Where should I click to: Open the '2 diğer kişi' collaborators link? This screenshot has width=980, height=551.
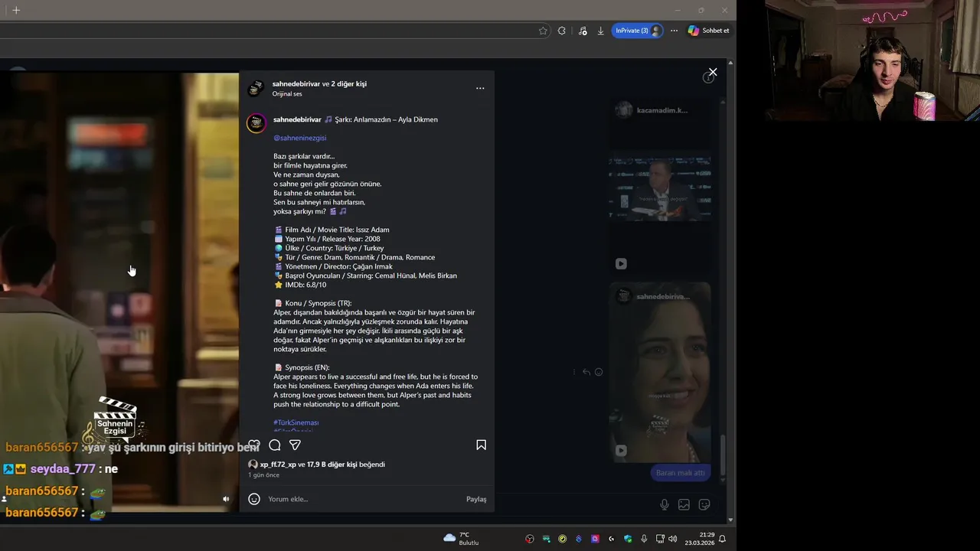(348, 83)
